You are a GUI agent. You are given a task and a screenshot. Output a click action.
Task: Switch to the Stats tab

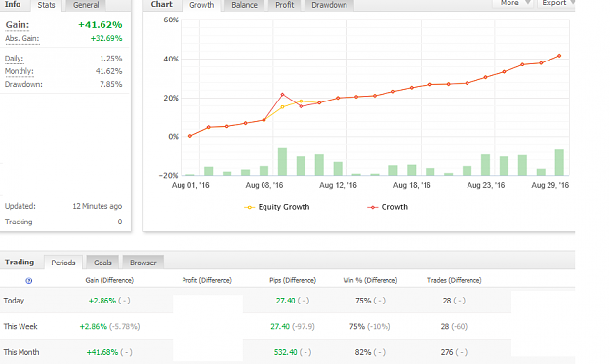click(x=46, y=5)
